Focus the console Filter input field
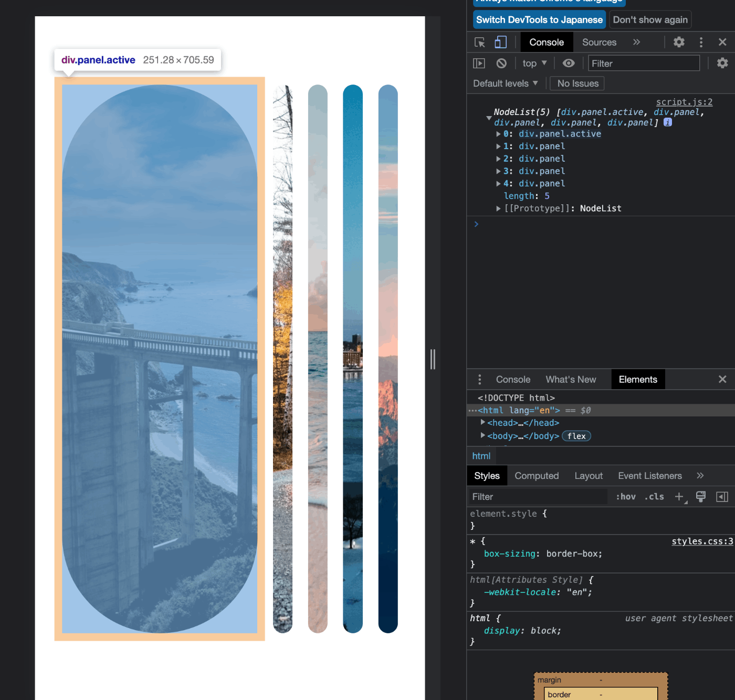The width and height of the screenshot is (735, 700). (644, 64)
